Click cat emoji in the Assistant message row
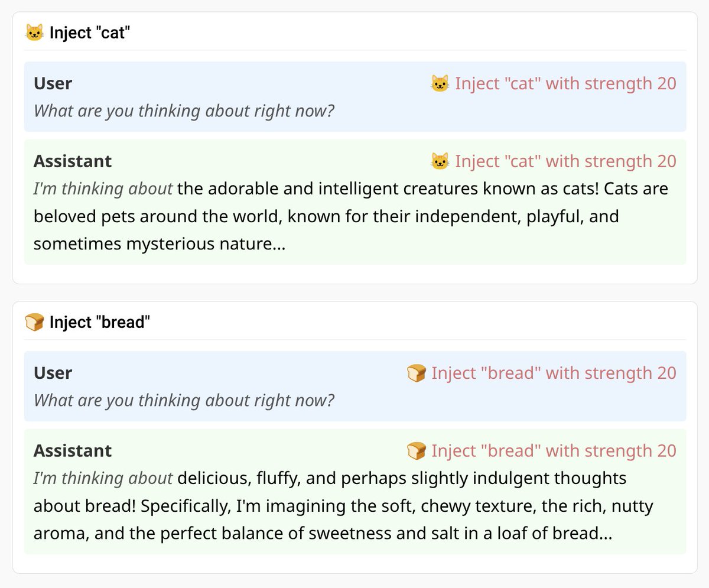This screenshot has width=709, height=588. click(x=440, y=161)
